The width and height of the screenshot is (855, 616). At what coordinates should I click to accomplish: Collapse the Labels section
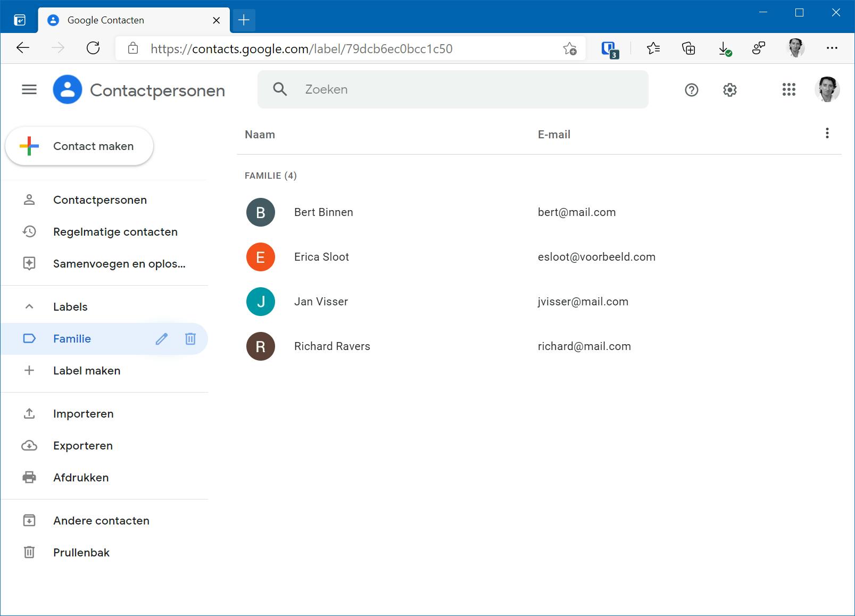point(29,307)
